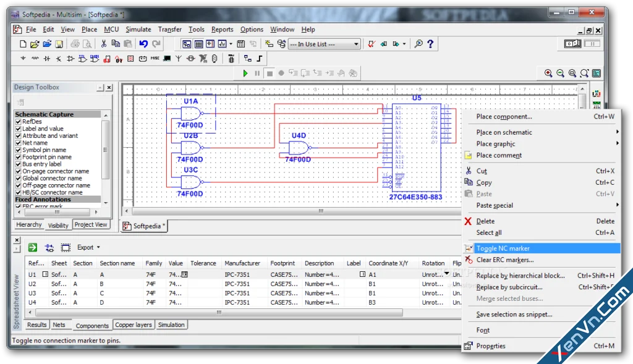Open the Transfer menu
Viewport: 633px width, 364px height.
click(x=170, y=30)
